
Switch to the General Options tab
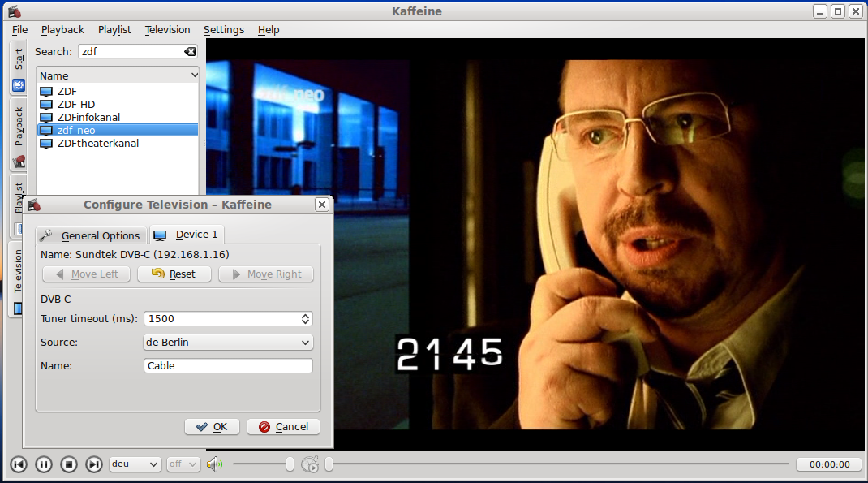click(x=92, y=235)
